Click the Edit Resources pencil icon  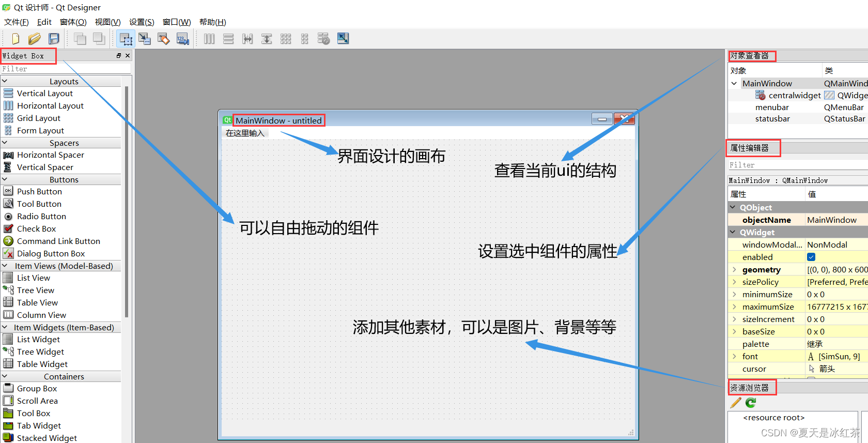[x=736, y=403]
